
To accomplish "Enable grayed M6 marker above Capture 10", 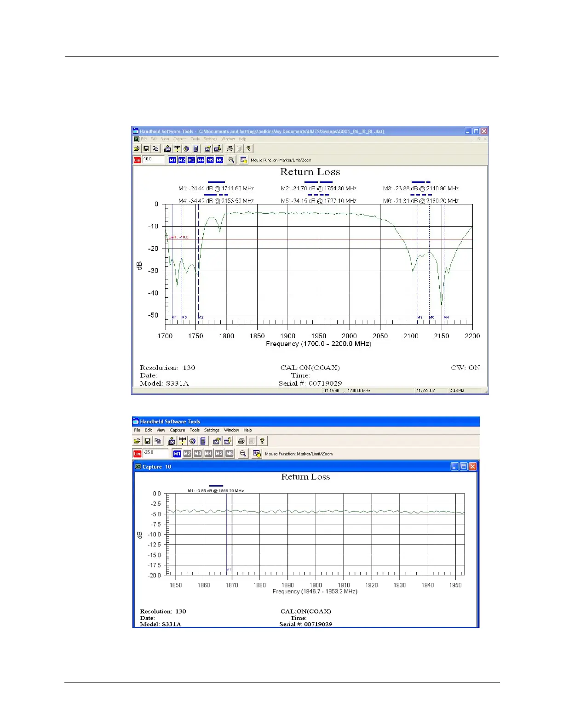I will 230,454.
